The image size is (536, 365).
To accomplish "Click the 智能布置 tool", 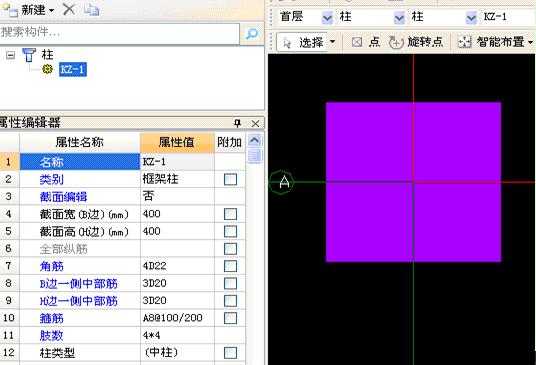I will (491, 42).
